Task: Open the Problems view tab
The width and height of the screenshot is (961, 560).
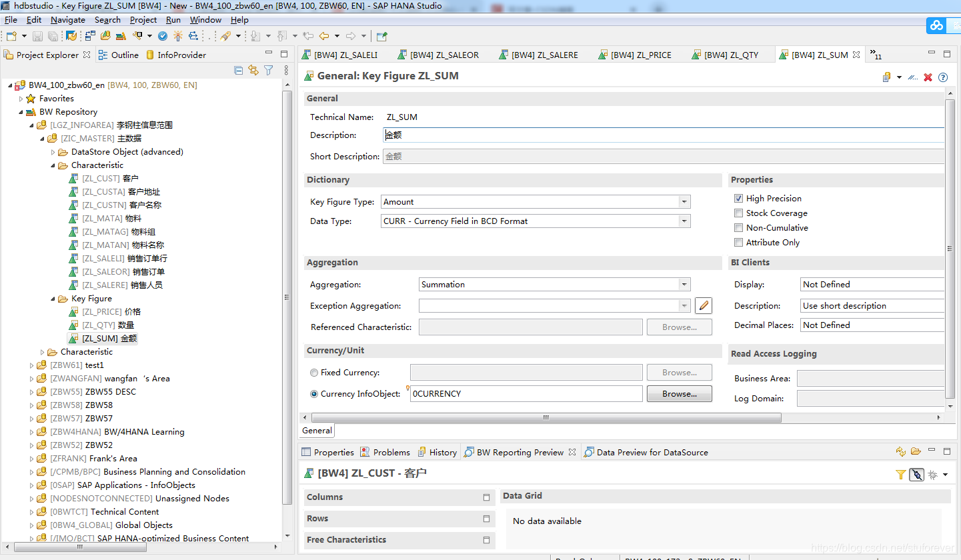Action: tap(385, 452)
